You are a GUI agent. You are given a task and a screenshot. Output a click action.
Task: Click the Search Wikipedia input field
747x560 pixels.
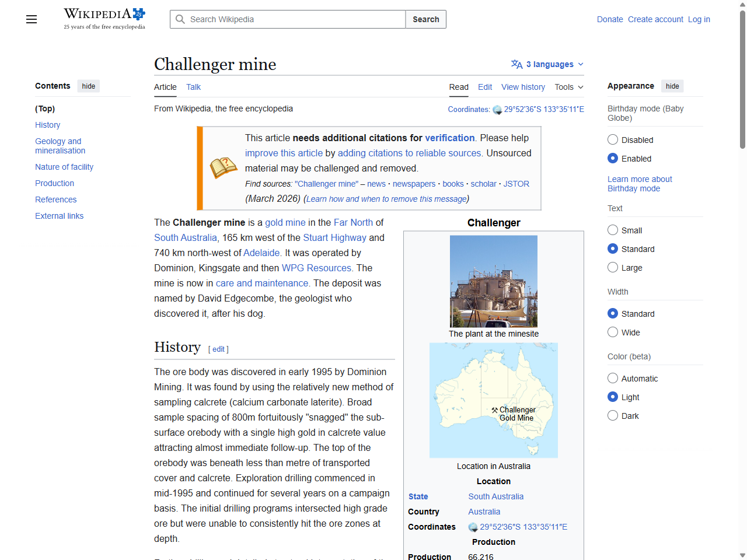coord(288,19)
